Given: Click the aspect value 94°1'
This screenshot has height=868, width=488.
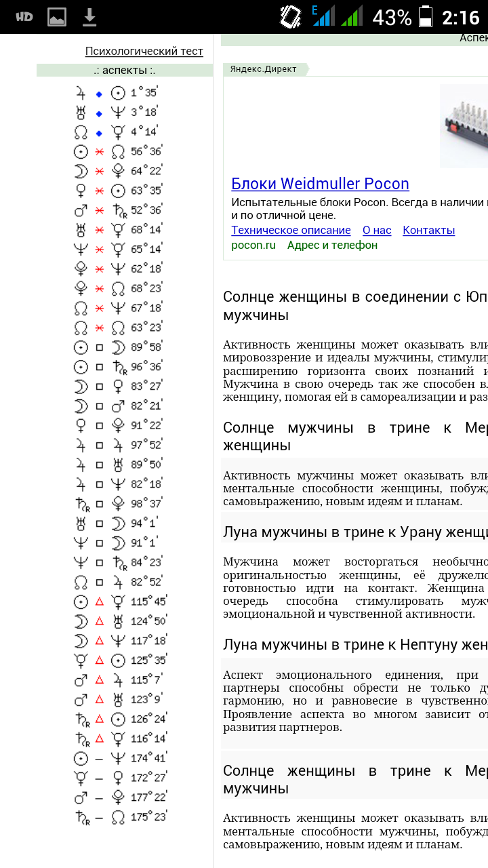Looking at the screenshot, I should pyautogui.click(x=144, y=524).
